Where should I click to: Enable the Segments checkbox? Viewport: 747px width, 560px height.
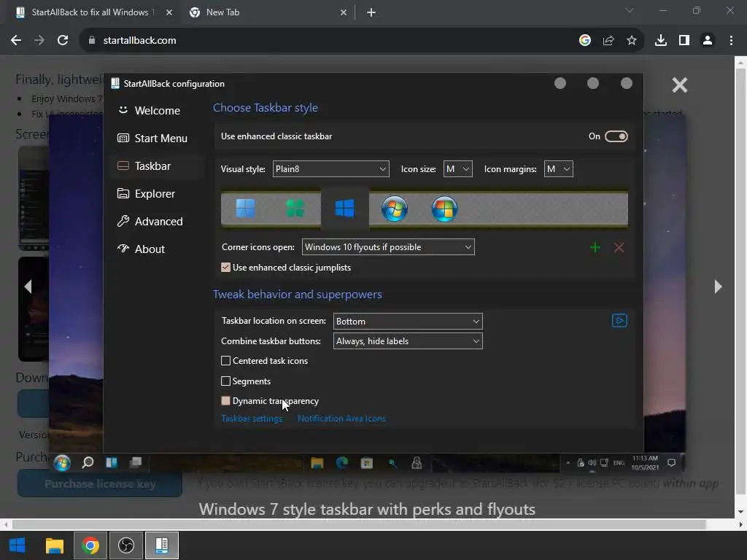[x=226, y=381]
